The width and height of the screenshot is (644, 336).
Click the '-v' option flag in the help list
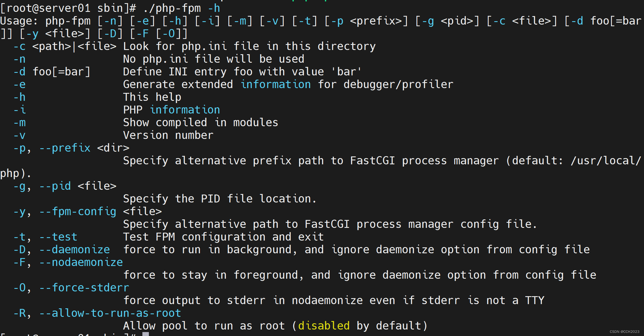tap(19, 135)
